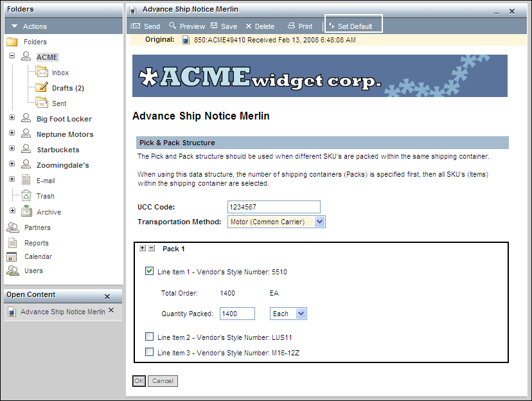Click the Big Foot Locker partner icon

coord(26,118)
